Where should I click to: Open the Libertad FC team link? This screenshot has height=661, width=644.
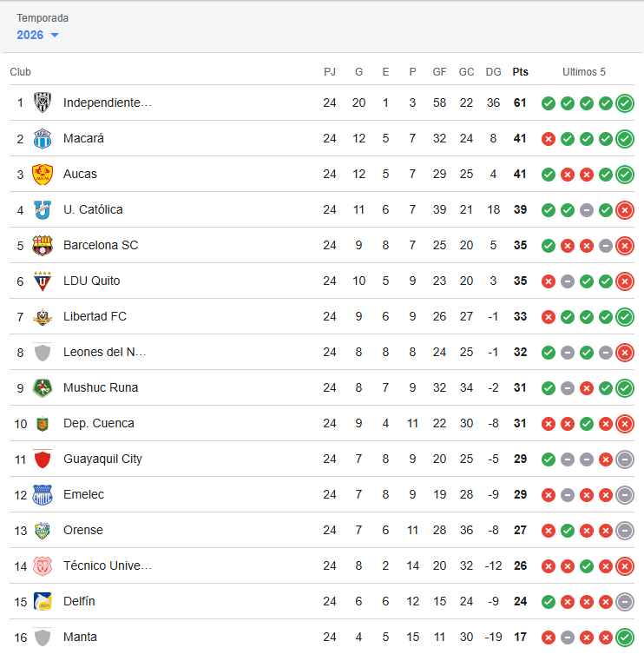pyautogui.click(x=95, y=316)
